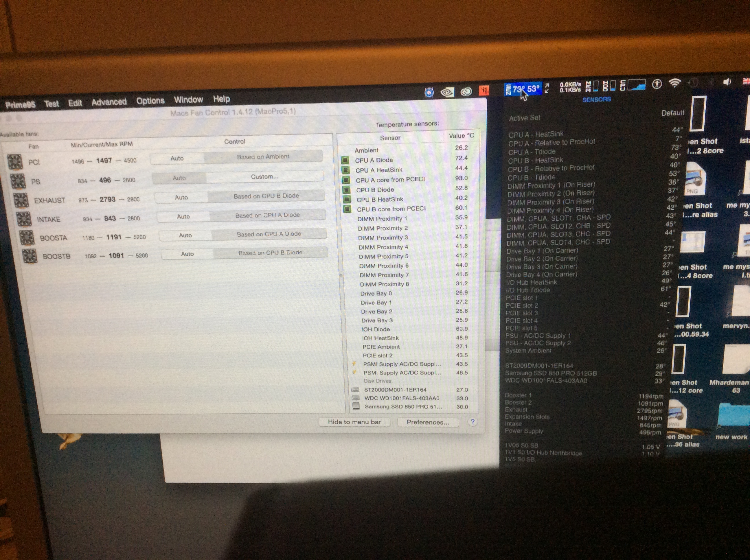Click the volume speaker icon in menu bar
This screenshot has height=560, width=750.
[727, 82]
